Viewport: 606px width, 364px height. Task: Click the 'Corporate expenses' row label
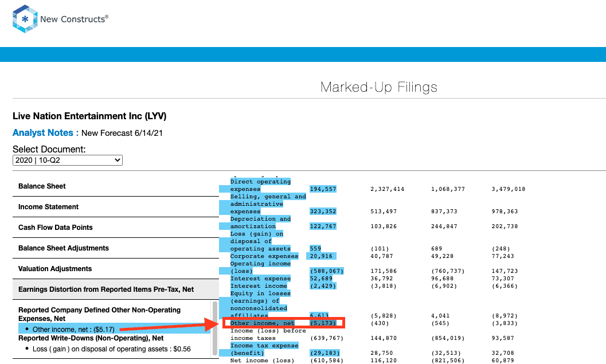(x=264, y=256)
